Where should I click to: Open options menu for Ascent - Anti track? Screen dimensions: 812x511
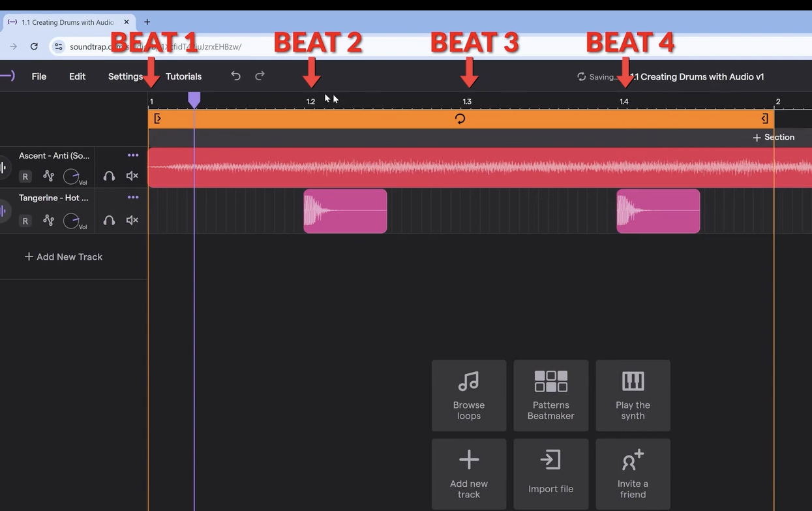click(x=133, y=155)
